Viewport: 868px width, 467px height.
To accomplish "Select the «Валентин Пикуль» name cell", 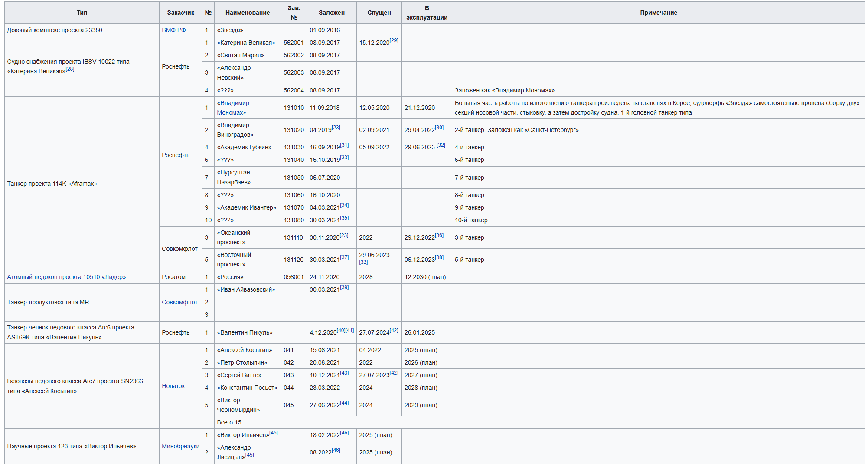I will coord(248,332).
